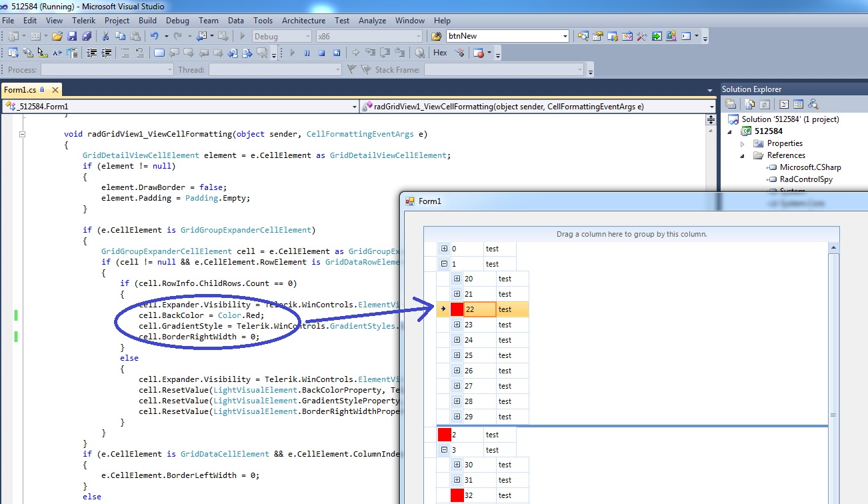Screen dimensions: 868x504
Task: Collapse grid row 1 in Form1
Action: pyautogui.click(x=444, y=264)
